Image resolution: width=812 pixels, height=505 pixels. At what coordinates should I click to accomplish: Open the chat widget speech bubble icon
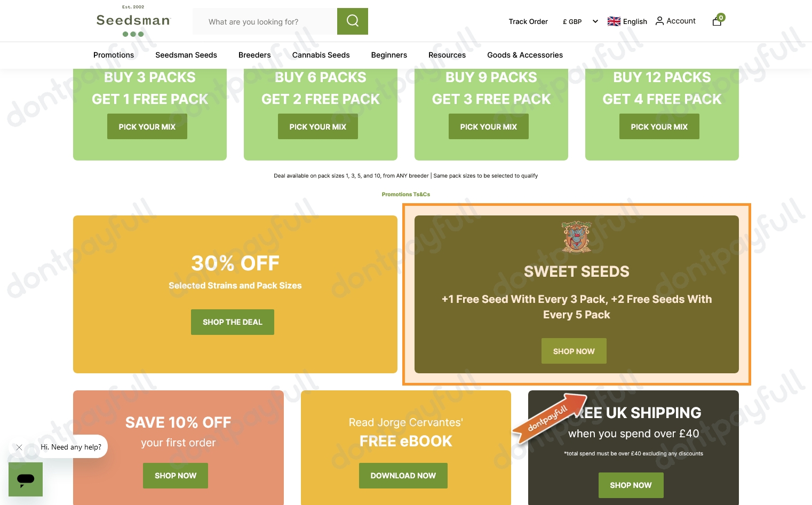(x=25, y=479)
